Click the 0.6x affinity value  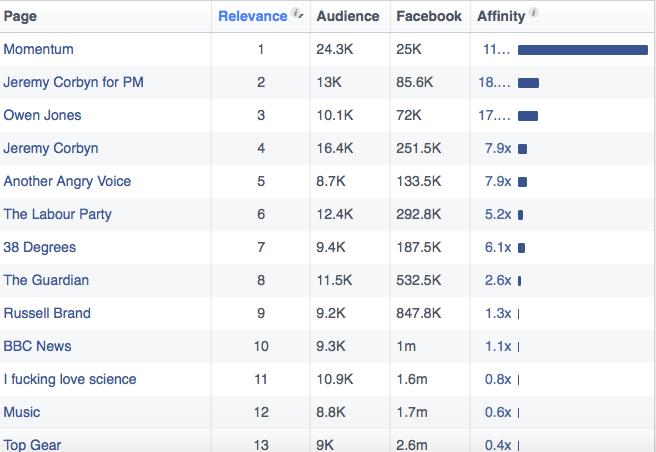(x=498, y=412)
